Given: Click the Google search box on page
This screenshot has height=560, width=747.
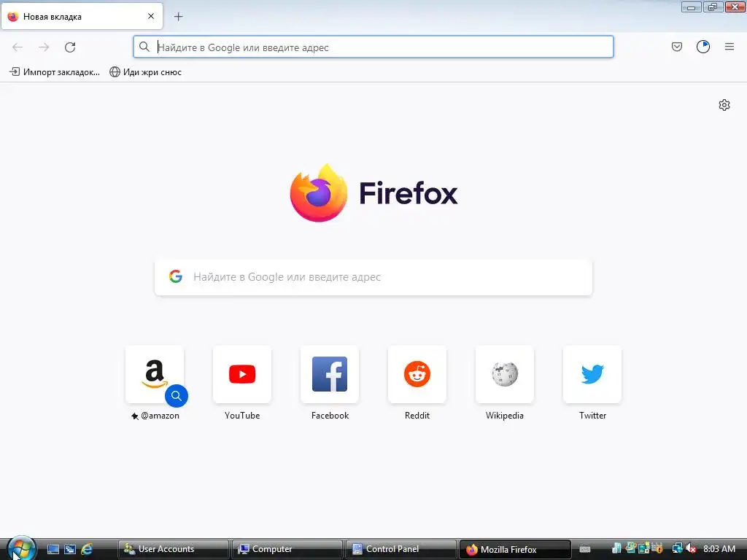Looking at the screenshot, I should [373, 277].
